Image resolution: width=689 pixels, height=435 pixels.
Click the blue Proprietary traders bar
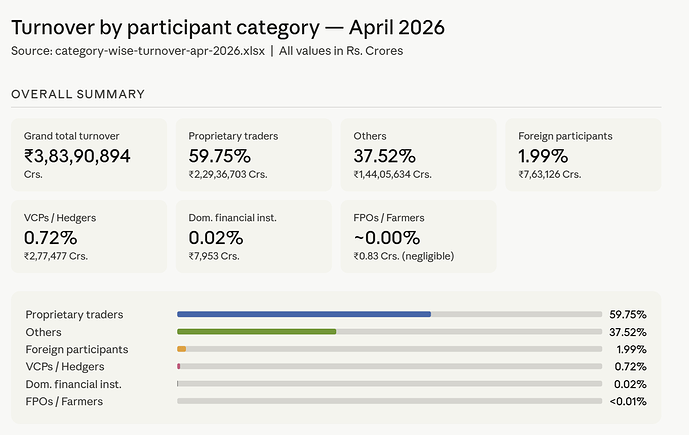304,314
